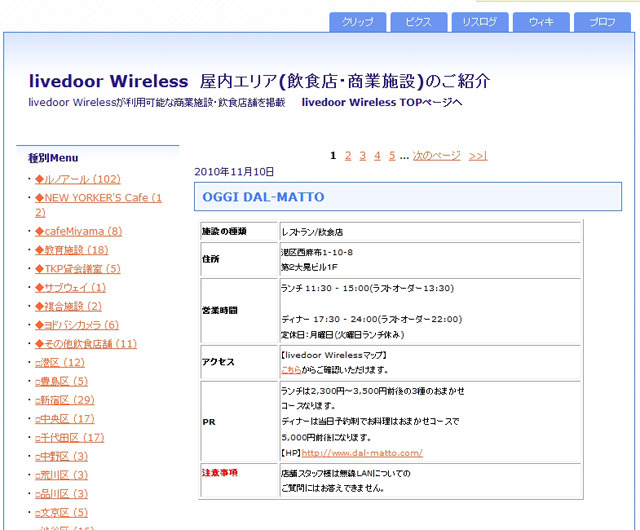Screen dimensions: 640x530
Task: Click the ディナー 17:30 - 24:00 hours line
Action: point(371,319)
